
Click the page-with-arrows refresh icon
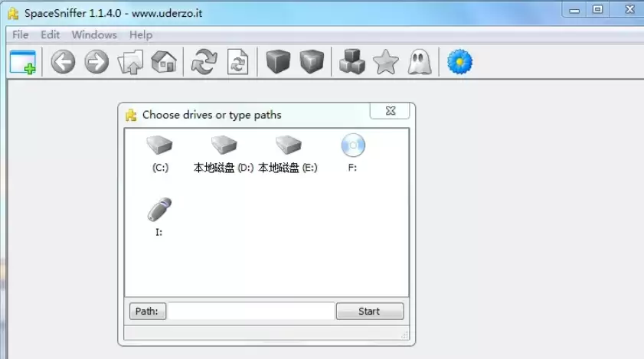[x=238, y=62]
